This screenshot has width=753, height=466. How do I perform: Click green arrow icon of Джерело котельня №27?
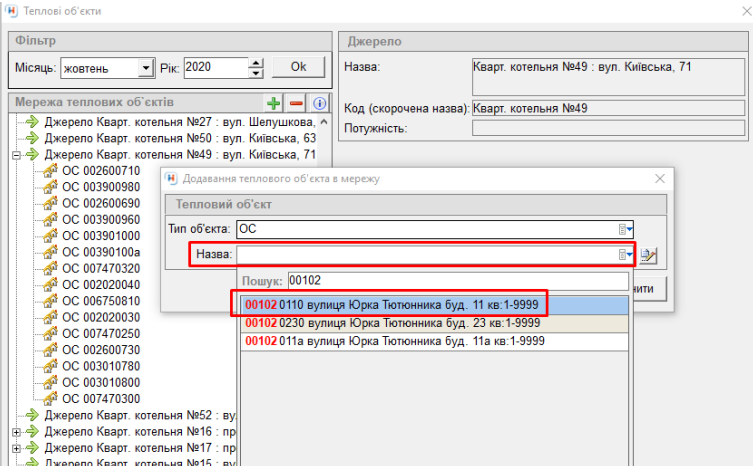point(31,122)
